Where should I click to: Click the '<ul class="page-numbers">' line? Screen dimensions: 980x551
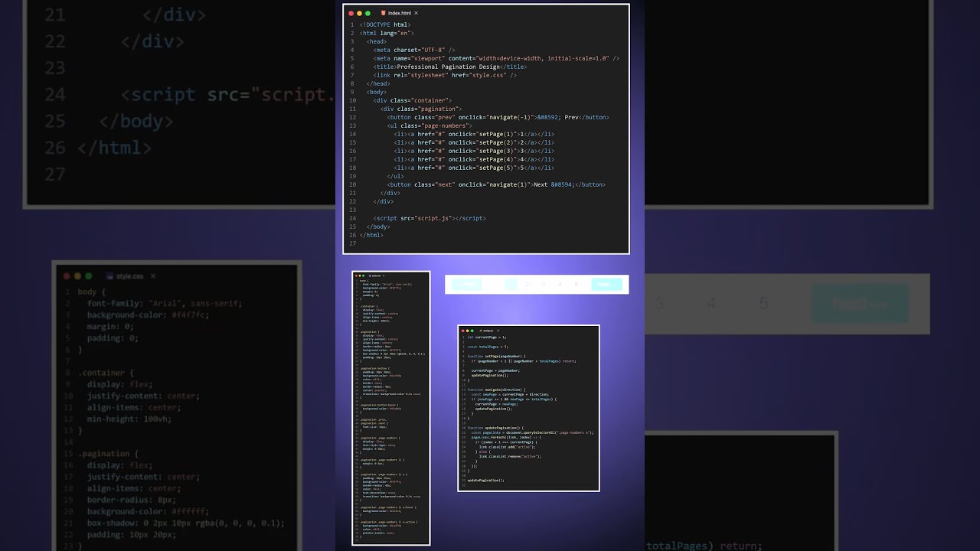(430, 126)
